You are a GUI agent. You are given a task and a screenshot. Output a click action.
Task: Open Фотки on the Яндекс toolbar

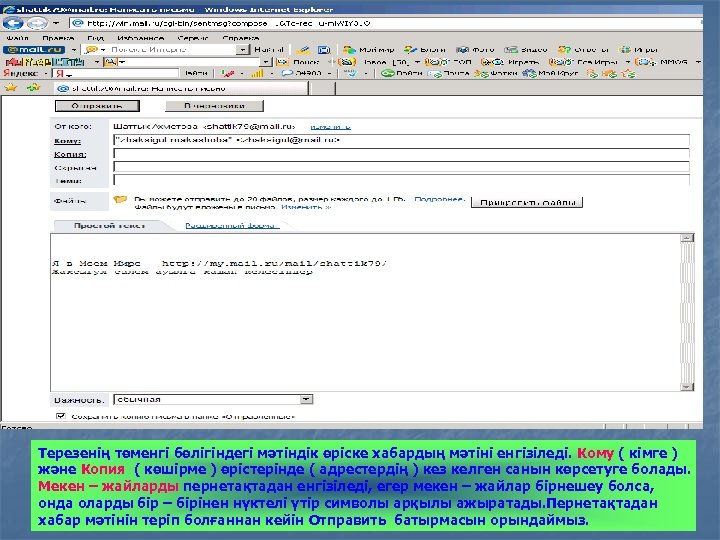(496, 73)
